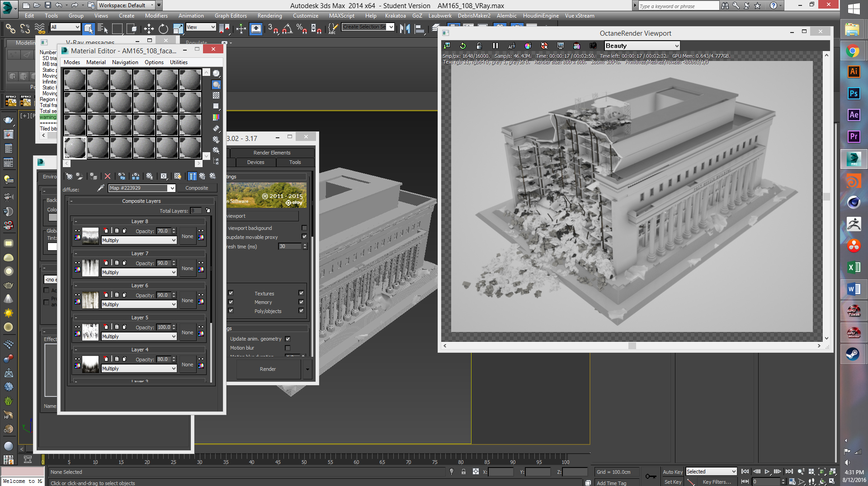Select the Layer 6 texture thumbnail

90,300
